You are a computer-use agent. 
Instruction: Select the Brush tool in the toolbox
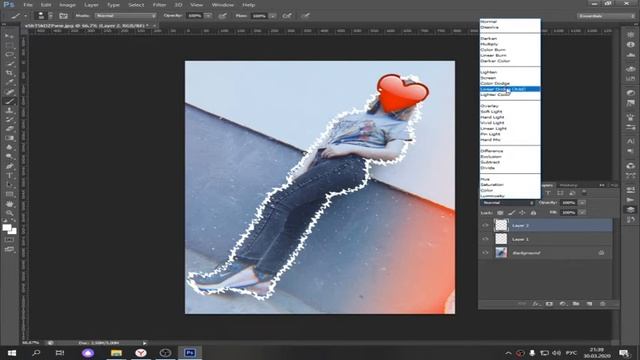click(x=9, y=101)
